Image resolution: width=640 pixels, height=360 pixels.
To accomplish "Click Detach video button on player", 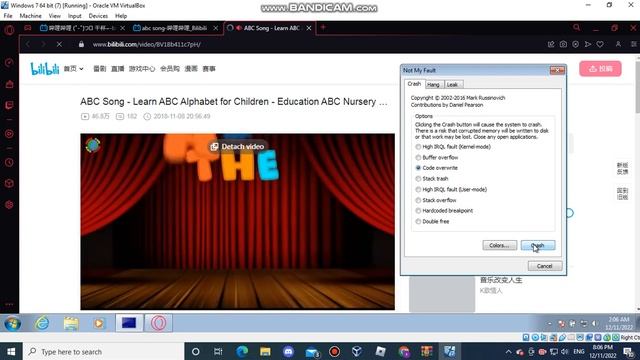I will pos(237,147).
